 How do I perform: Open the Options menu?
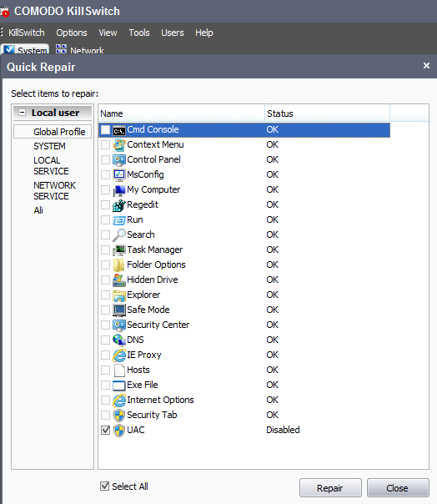[x=72, y=33]
